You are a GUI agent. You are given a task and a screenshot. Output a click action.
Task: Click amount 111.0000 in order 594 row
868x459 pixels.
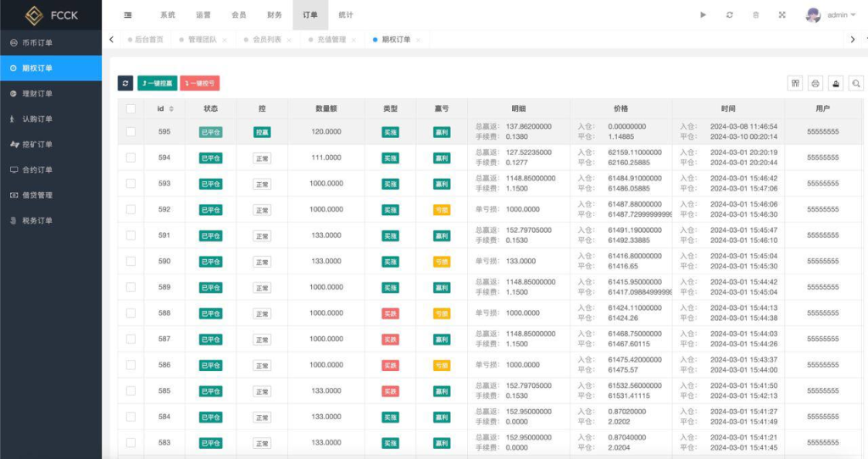(x=326, y=158)
